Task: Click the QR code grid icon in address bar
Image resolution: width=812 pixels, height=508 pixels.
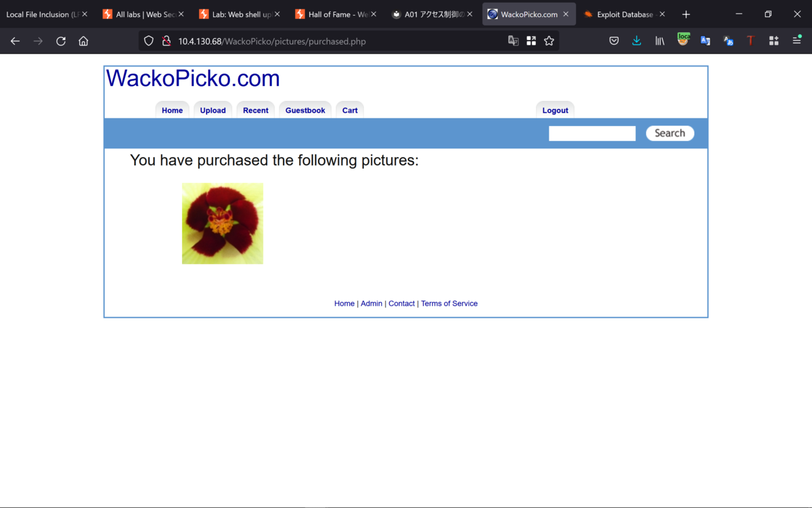Action: coord(531,41)
